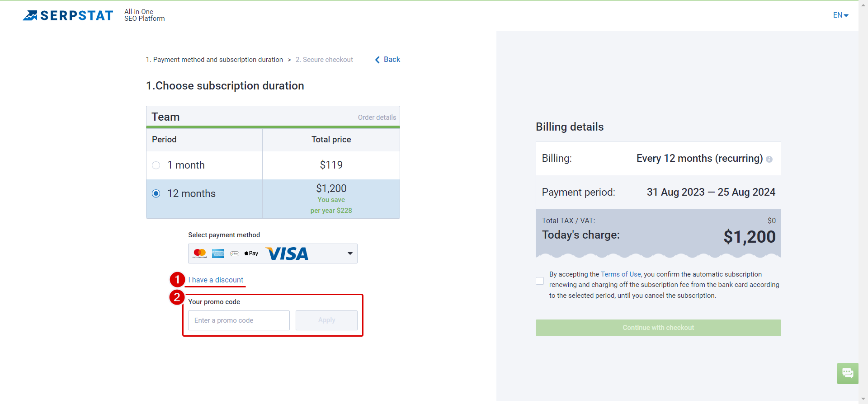This screenshot has height=404, width=868.
Task: Open the Terms of Use link
Action: 621,274
